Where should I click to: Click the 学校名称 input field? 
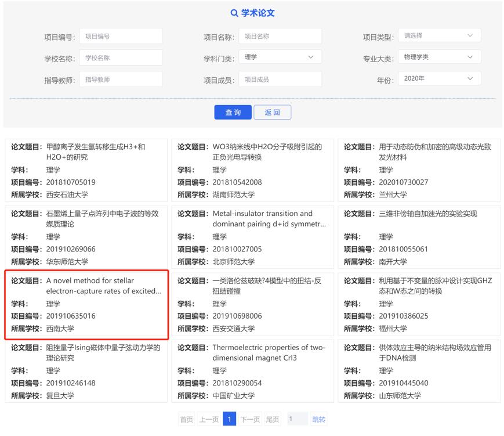120,57
